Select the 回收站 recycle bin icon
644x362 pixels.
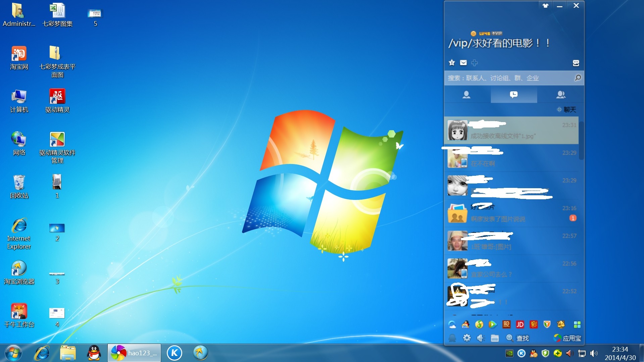(x=19, y=187)
